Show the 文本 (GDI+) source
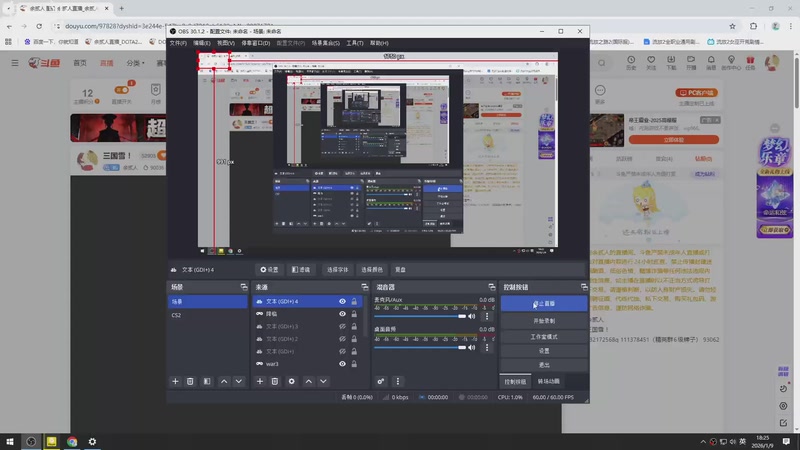 (x=342, y=352)
